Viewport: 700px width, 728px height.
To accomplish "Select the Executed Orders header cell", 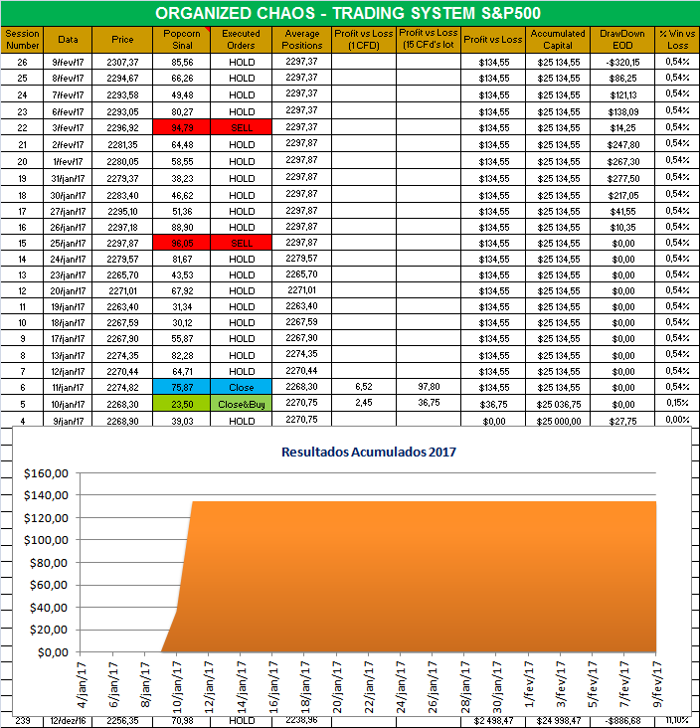I will (241, 40).
